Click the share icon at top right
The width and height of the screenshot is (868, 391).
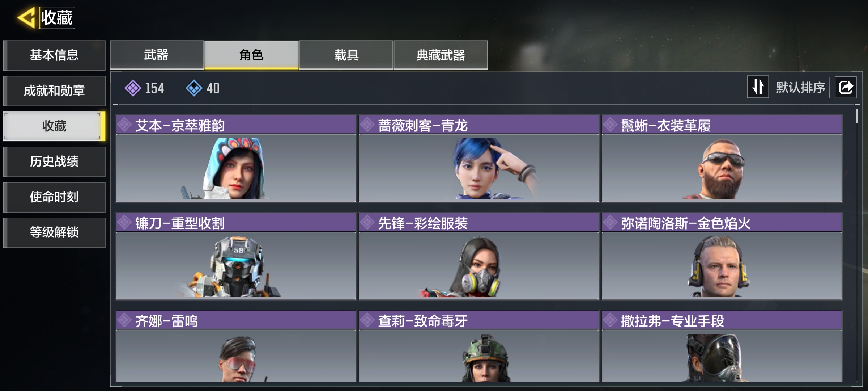pyautogui.click(x=846, y=87)
